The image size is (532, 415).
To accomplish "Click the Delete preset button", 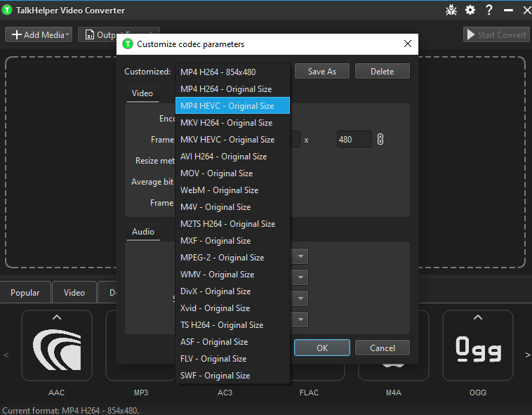I will pyautogui.click(x=382, y=71).
